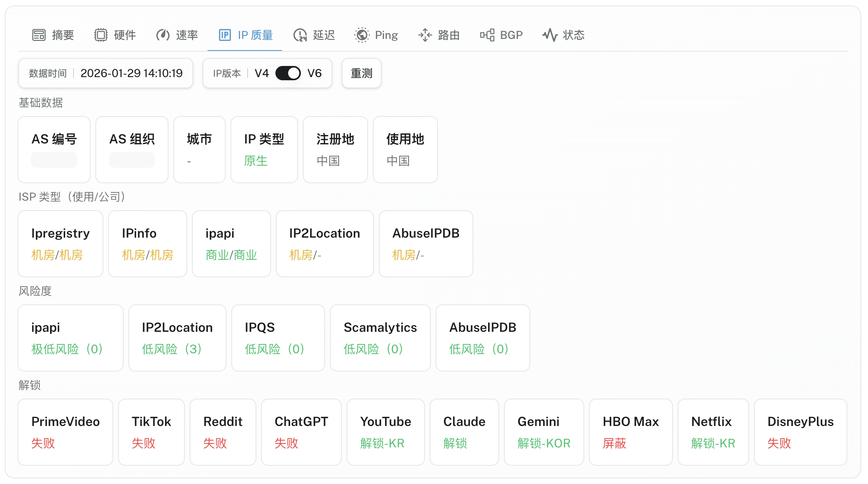Click the BGP network icon
868x484 pixels.
[487, 35]
